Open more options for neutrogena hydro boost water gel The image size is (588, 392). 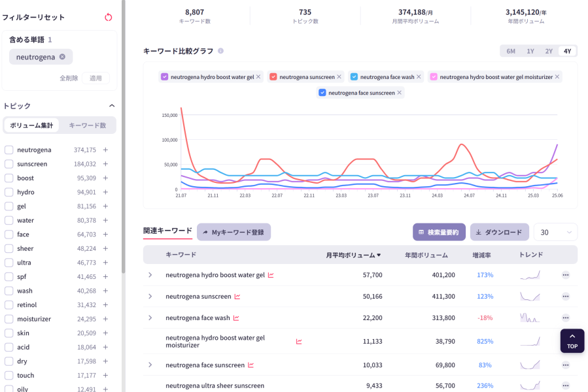tap(566, 275)
